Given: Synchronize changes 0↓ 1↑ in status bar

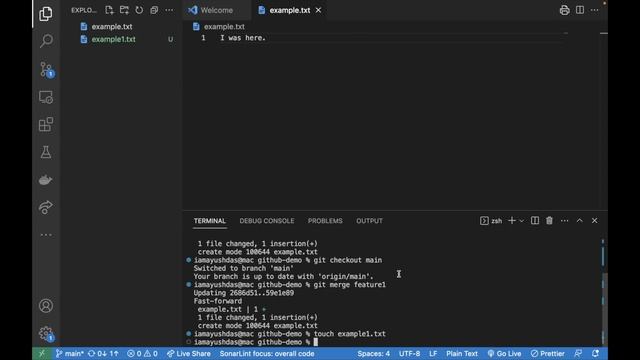Looking at the screenshot, I should point(103,353).
